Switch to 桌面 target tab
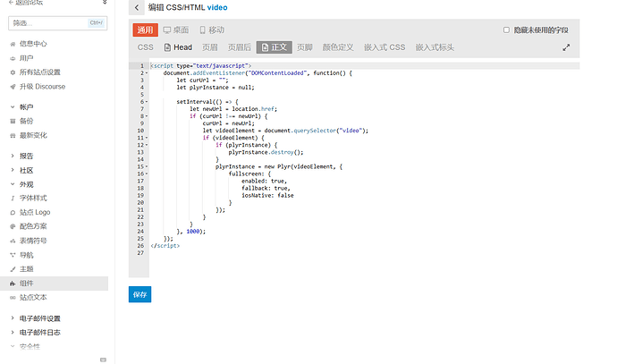 (176, 30)
